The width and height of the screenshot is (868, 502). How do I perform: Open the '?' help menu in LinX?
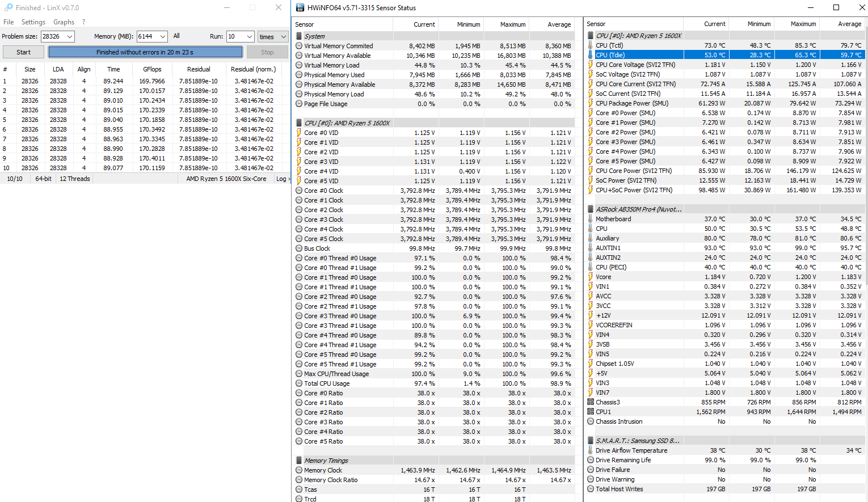tap(83, 22)
